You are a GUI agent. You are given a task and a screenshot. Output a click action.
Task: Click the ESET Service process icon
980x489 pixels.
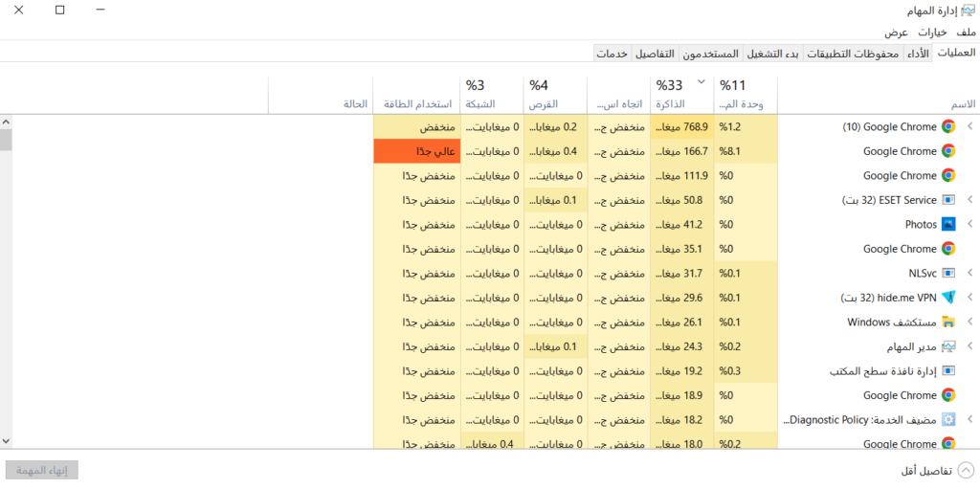click(948, 199)
